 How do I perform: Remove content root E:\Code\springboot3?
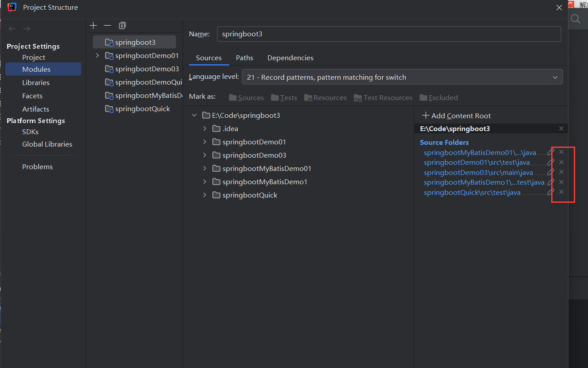point(561,128)
